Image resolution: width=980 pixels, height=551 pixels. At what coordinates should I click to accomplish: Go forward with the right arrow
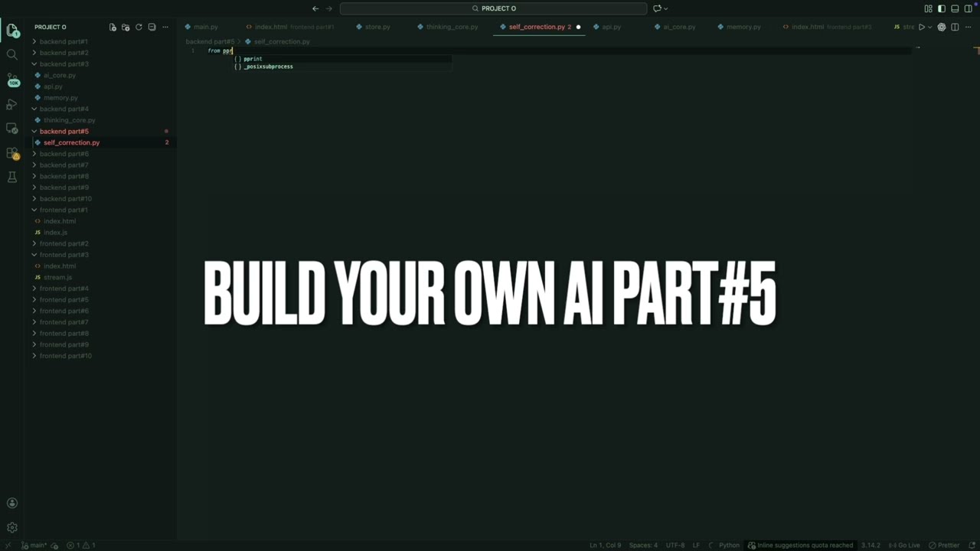pyautogui.click(x=329, y=8)
